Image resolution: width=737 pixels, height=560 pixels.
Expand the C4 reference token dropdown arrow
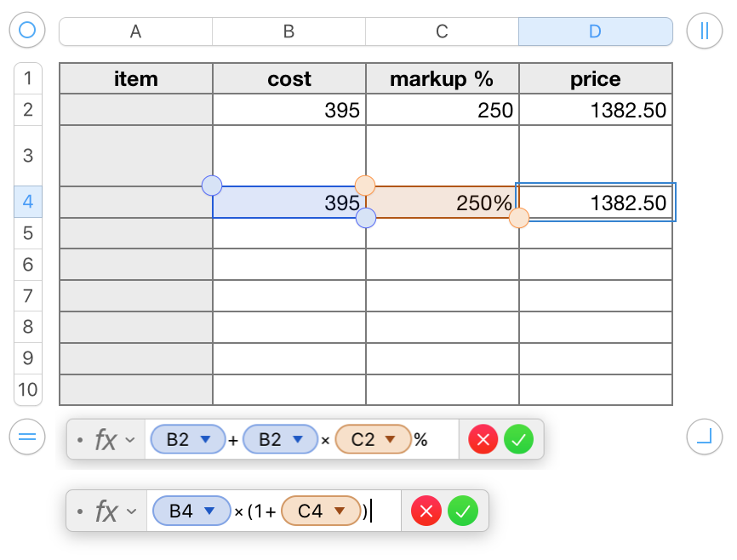tap(339, 511)
